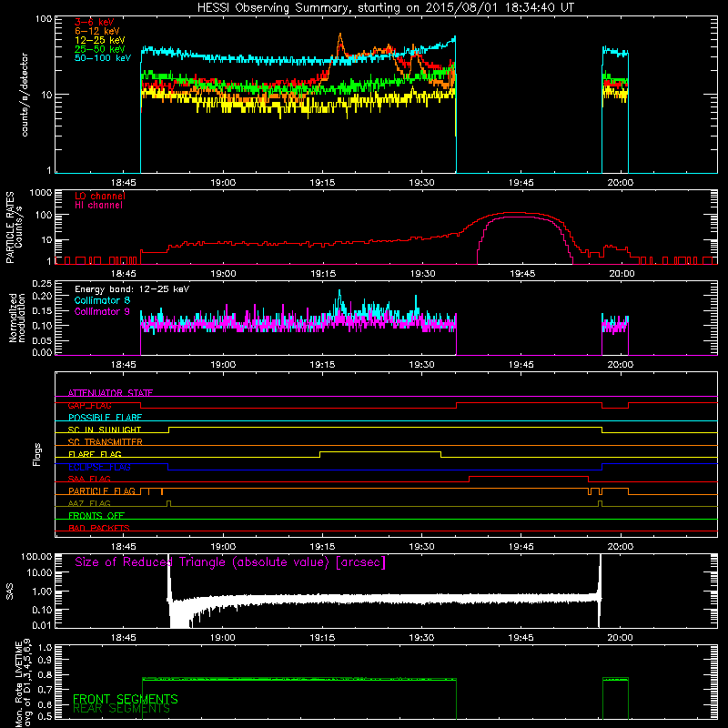This screenshot has width=728, height=728.
Task: Click the BAD PACKETS flag label
Action: [99, 529]
